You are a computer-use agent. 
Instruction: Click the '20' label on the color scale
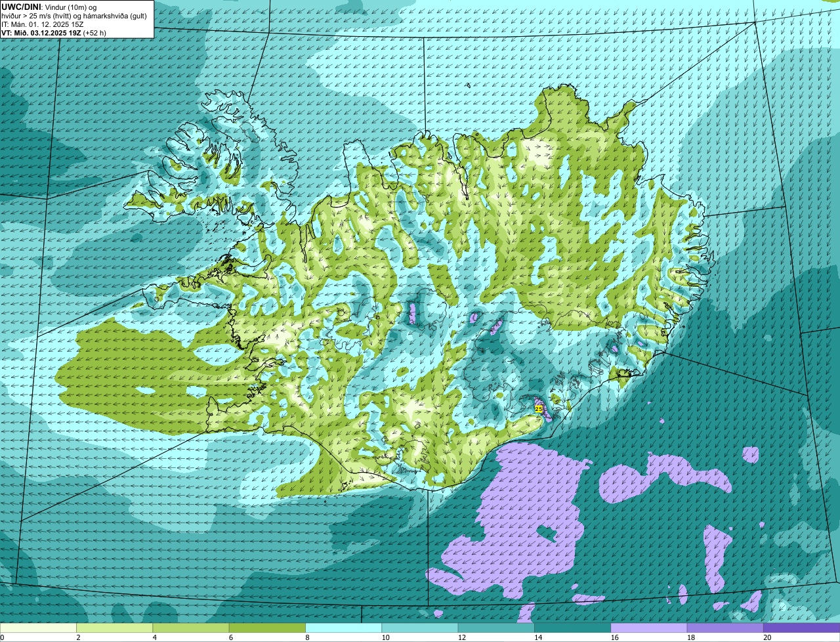[x=767, y=637]
